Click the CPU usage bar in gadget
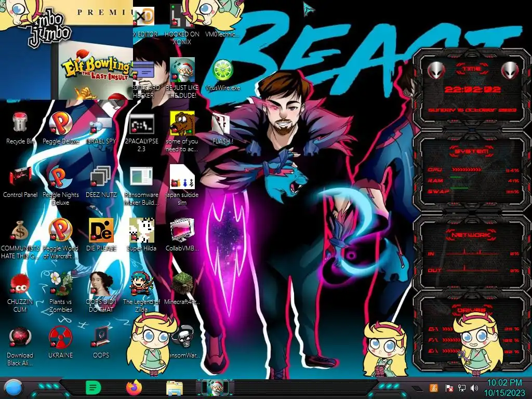 (466, 170)
